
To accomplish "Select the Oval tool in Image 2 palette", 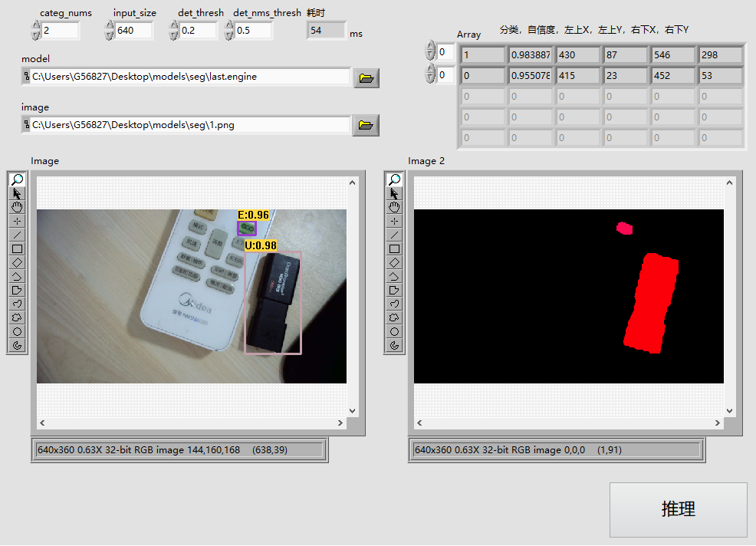I will click(394, 332).
